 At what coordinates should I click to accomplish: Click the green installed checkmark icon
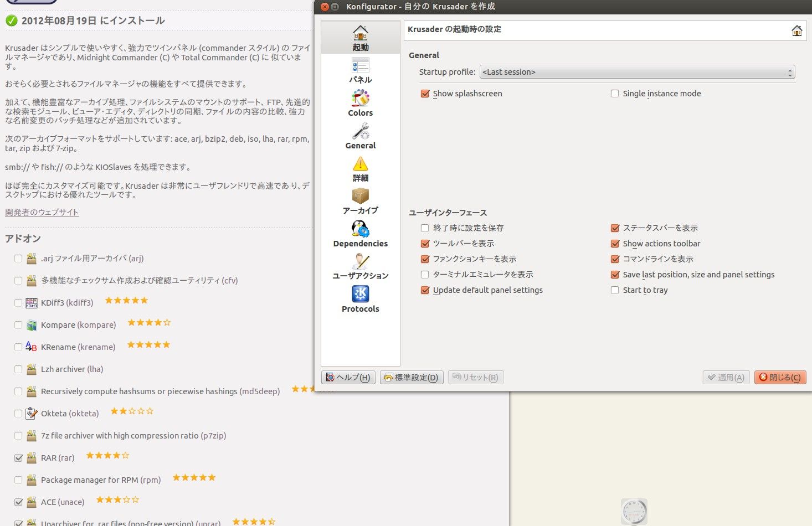[x=11, y=20]
